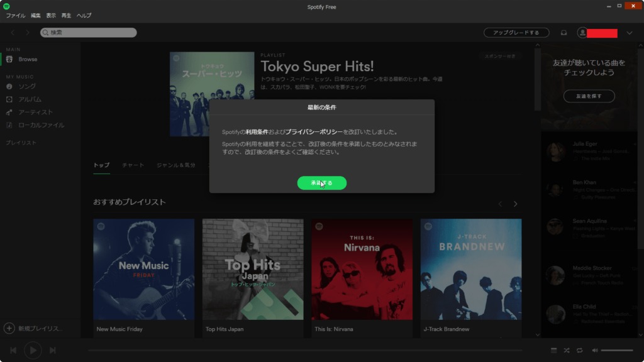Open the 編集 menu
This screenshot has height=362, width=644.
coord(36,16)
